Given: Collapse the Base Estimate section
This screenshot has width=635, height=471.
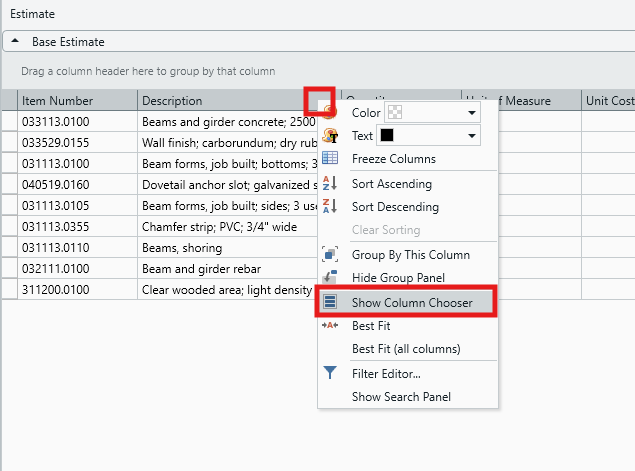Looking at the screenshot, I should coord(17,42).
